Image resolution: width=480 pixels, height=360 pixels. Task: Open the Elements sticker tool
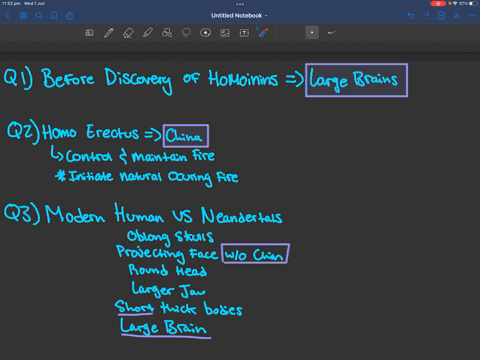(206, 33)
